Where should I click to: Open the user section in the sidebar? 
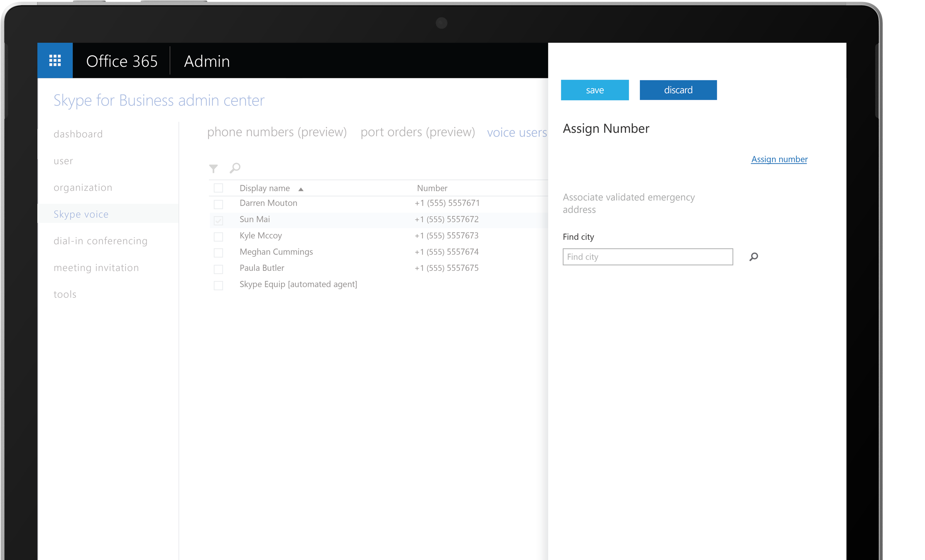(63, 161)
